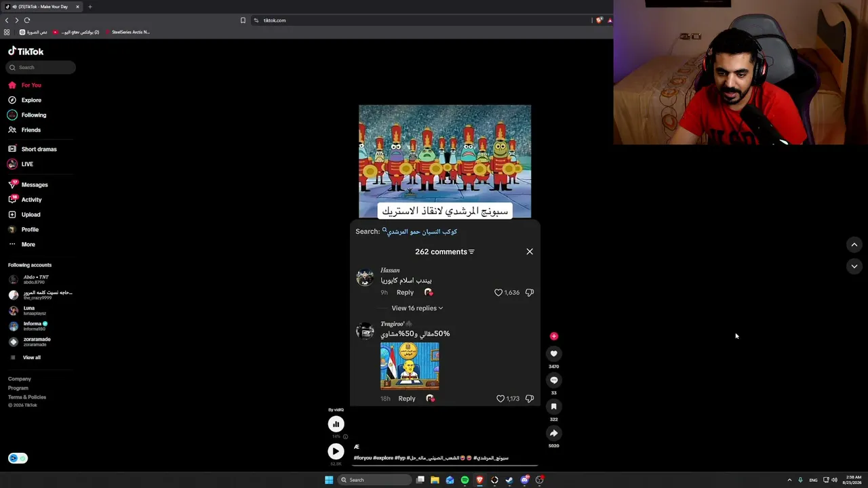Open the TikTok logo home link
This screenshot has width=868, height=488.
[x=26, y=52]
